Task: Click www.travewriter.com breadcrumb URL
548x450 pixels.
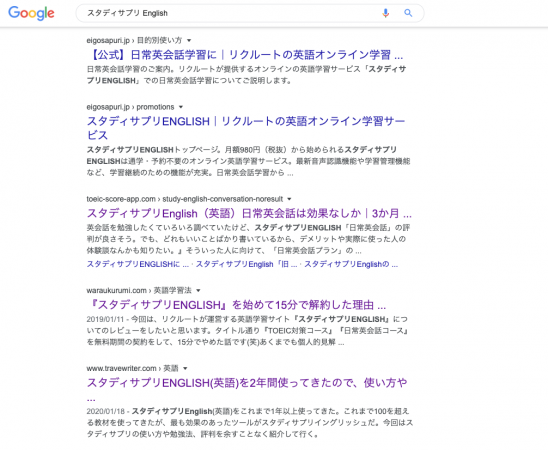Action: (x=132, y=369)
